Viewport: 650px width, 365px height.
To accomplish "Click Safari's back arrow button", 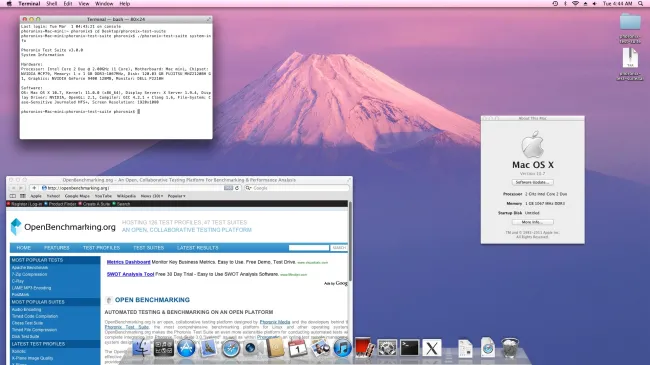I will point(14,188).
